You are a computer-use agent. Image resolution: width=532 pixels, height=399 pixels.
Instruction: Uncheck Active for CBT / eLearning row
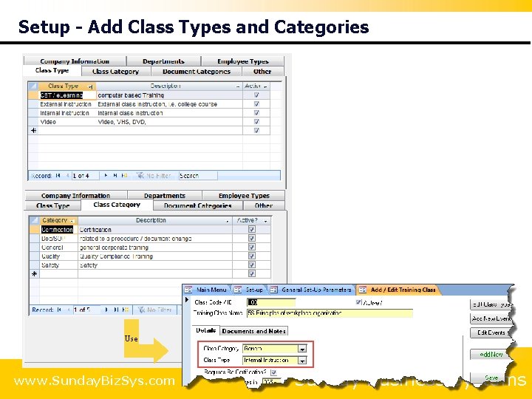coord(256,95)
